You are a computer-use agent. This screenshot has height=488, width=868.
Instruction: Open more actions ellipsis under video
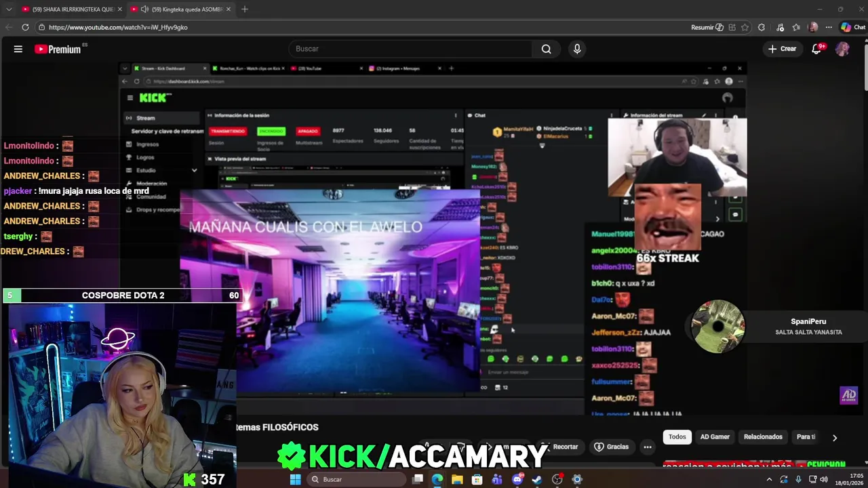[648, 447]
